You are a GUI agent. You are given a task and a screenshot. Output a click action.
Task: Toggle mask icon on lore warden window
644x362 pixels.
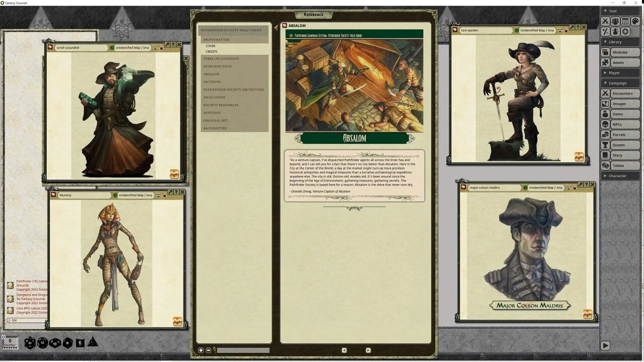[x=560, y=30]
